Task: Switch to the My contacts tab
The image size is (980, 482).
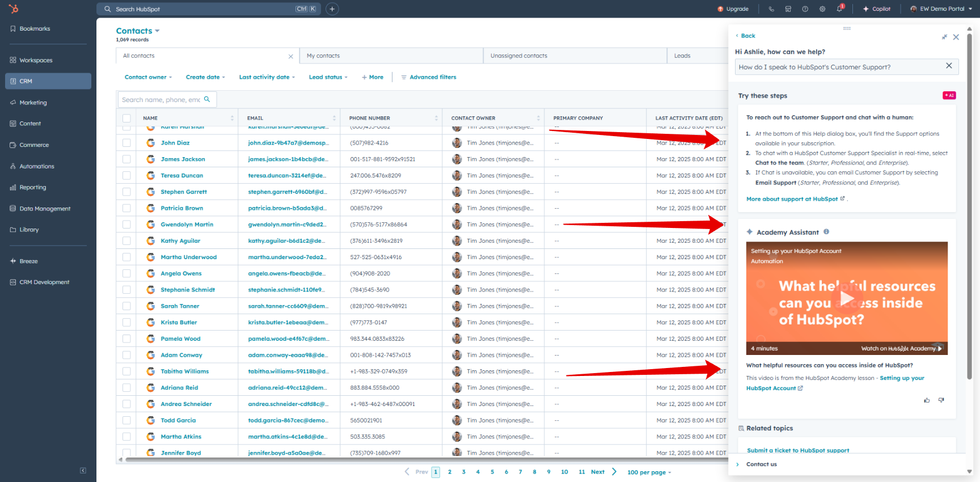Action: tap(323, 56)
